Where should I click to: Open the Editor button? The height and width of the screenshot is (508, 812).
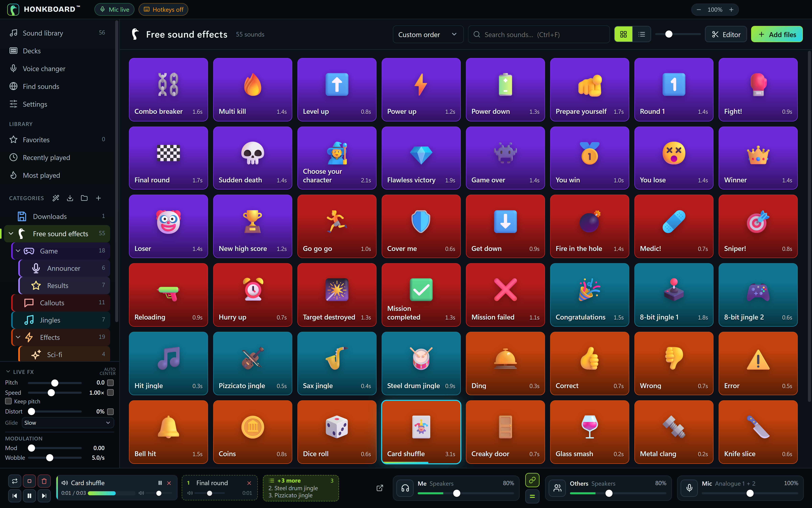point(726,34)
